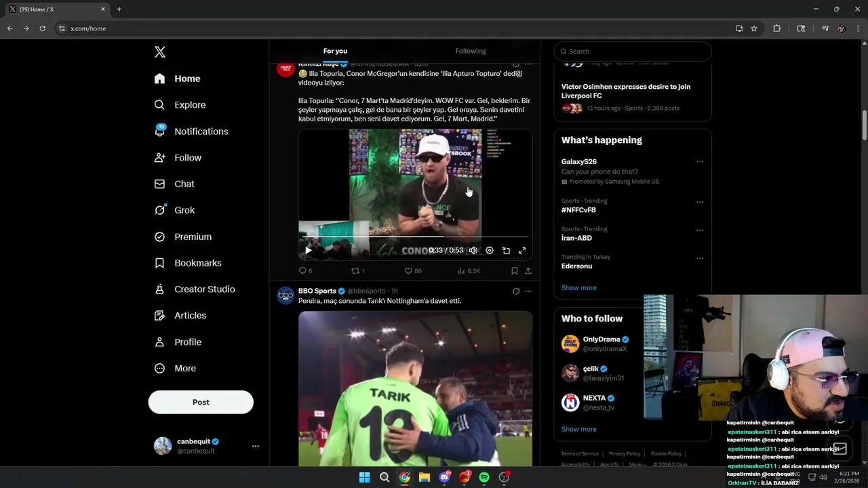Open Bookmarks from the sidebar
868x488 pixels.
[x=187, y=263]
